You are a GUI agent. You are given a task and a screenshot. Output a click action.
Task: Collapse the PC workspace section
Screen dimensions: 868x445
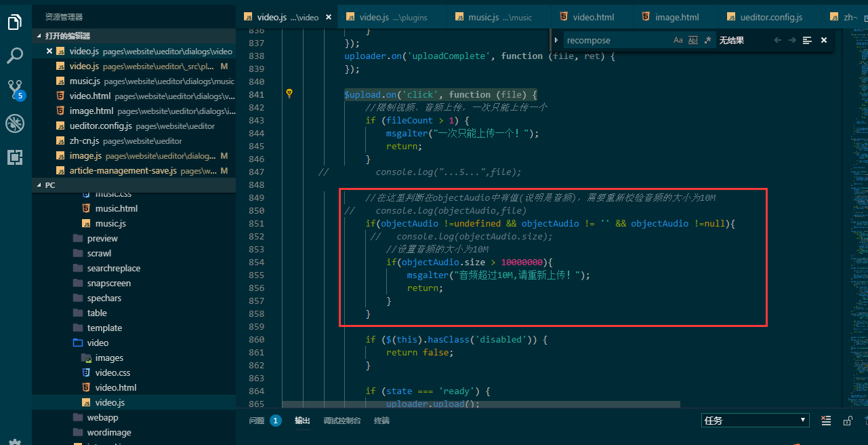tap(134, 185)
